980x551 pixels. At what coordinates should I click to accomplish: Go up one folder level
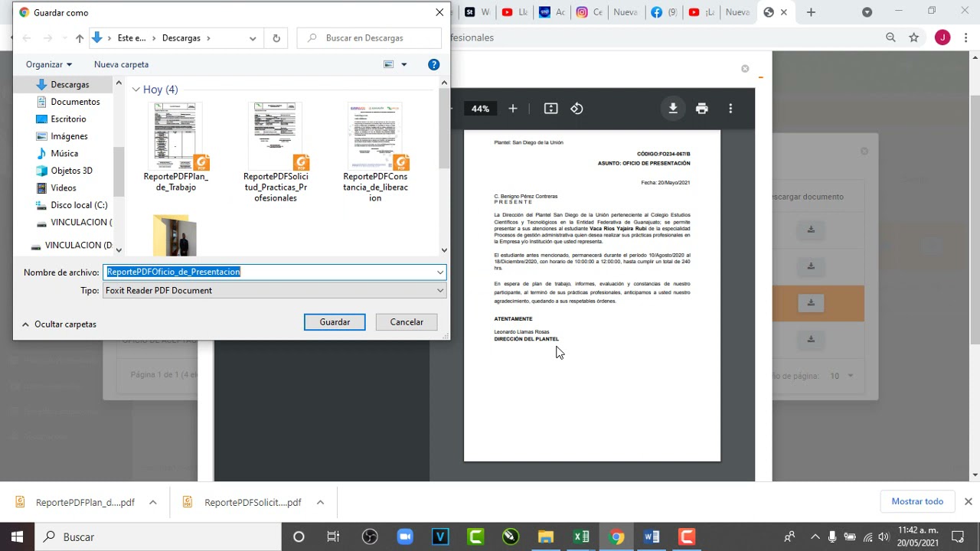[x=80, y=38]
